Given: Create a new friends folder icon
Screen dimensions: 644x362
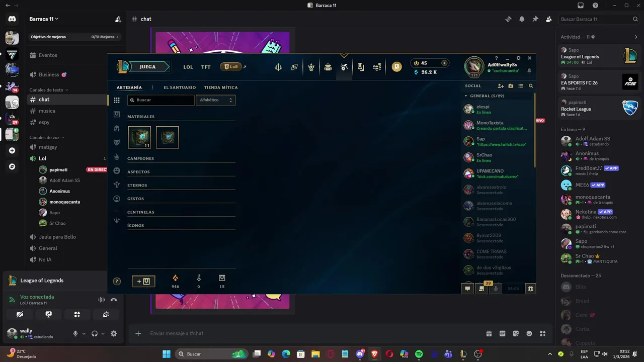Looking at the screenshot, I should pyautogui.click(x=511, y=86).
